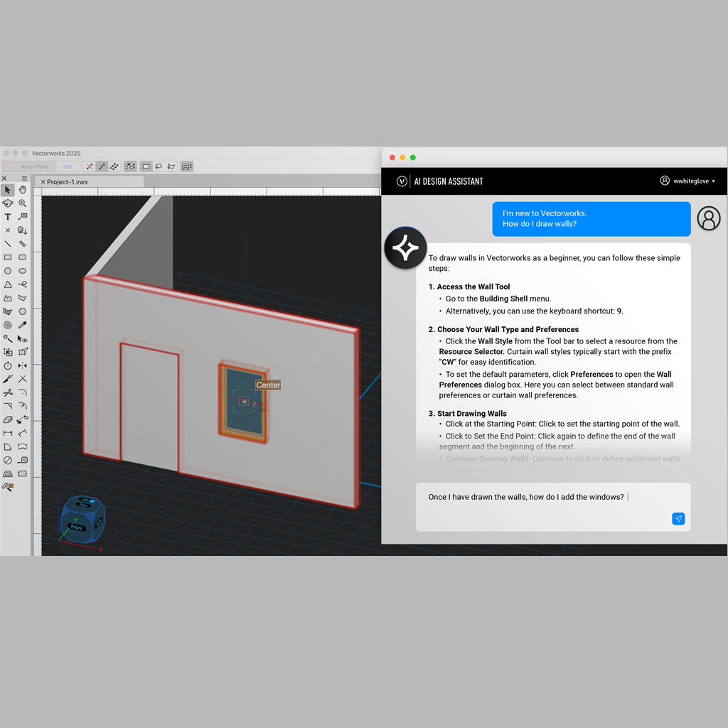The image size is (728, 728).
Task: Click the 'Center' snap label
Action: point(268,385)
